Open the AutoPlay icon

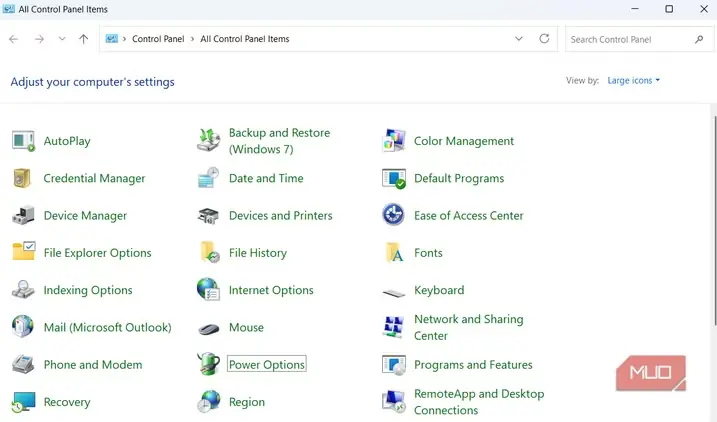coord(23,141)
